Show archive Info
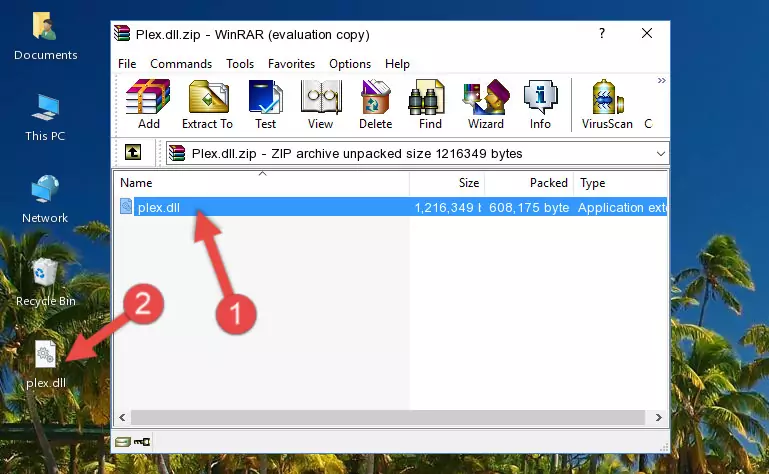769x474 pixels. pyautogui.click(x=540, y=104)
